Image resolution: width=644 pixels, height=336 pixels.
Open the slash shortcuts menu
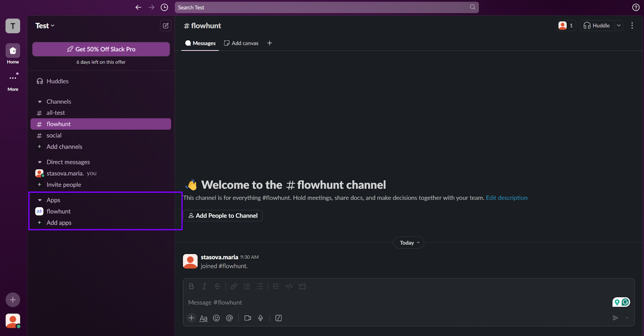pos(279,318)
